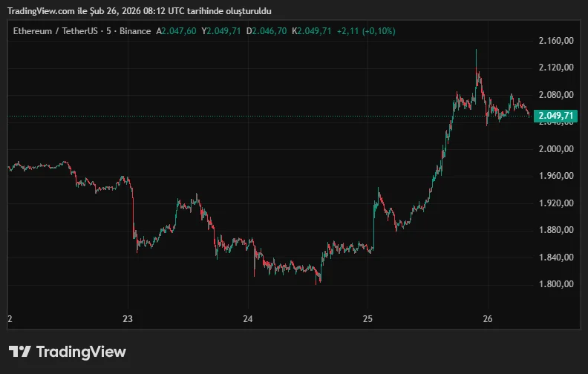Click date label 25 on time axis
This screenshot has width=588, height=374.
(x=367, y=320)
